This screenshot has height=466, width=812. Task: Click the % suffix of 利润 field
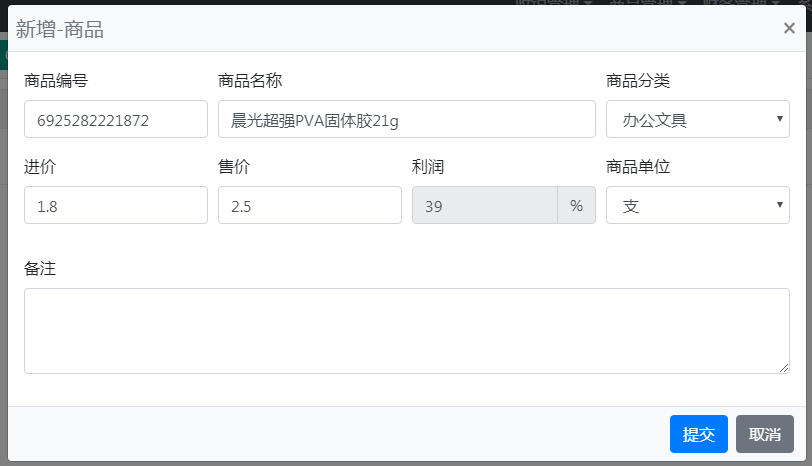coord(576,205)
